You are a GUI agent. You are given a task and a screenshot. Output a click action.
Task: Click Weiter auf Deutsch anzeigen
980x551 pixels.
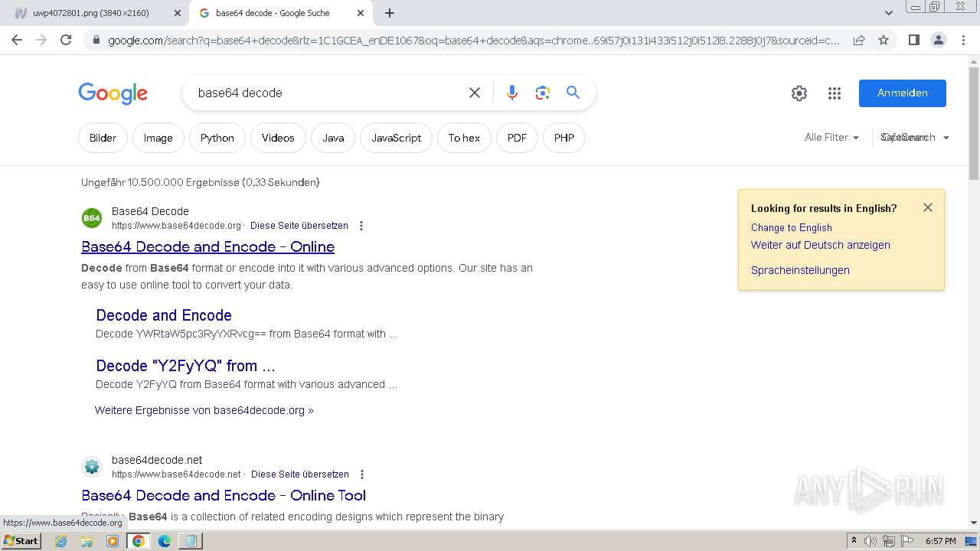pos(820,245)
